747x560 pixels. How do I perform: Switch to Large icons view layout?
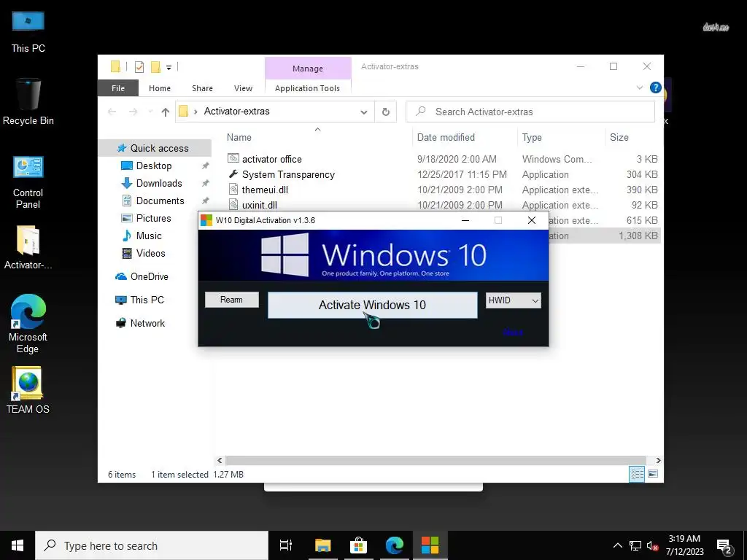point(653,474)
